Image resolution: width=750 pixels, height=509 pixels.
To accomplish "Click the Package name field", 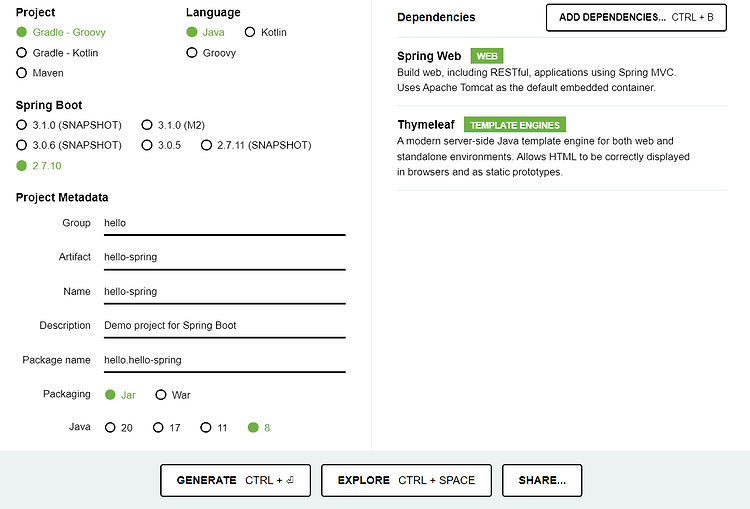I will 224,359.
